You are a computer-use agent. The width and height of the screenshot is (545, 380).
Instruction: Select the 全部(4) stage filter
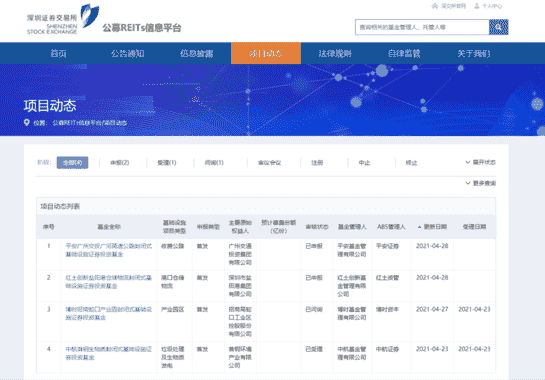pyautogui.click(x=72, y=162)
